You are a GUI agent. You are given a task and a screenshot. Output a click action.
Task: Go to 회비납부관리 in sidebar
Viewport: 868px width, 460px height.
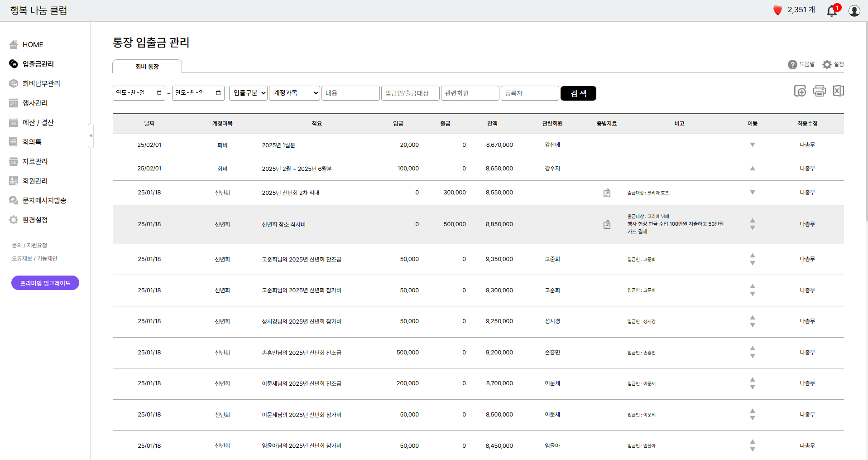[41, 83]
